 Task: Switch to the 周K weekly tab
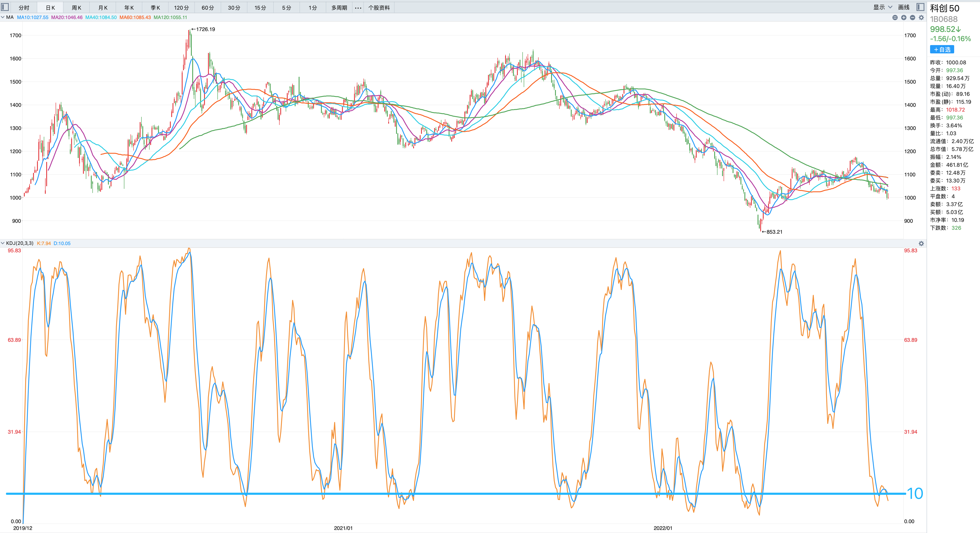pyautogui.click(x=76, y=8)
